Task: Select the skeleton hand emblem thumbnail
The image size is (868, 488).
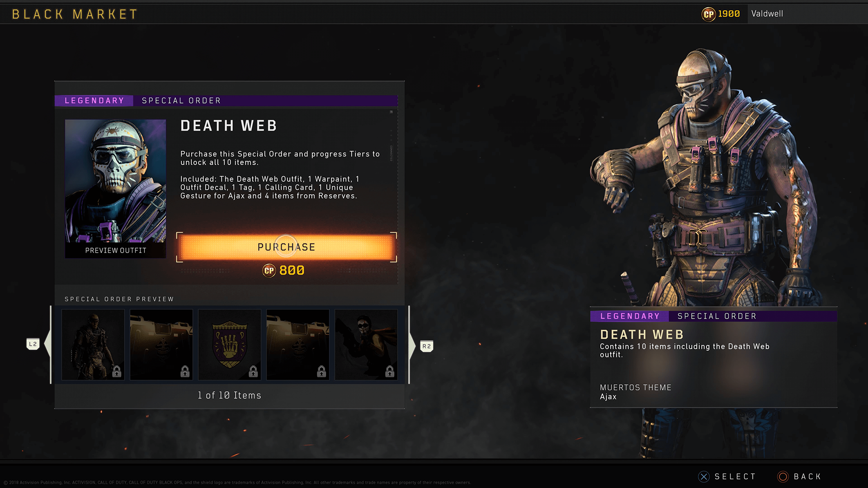Action: [x=230, y=345]
